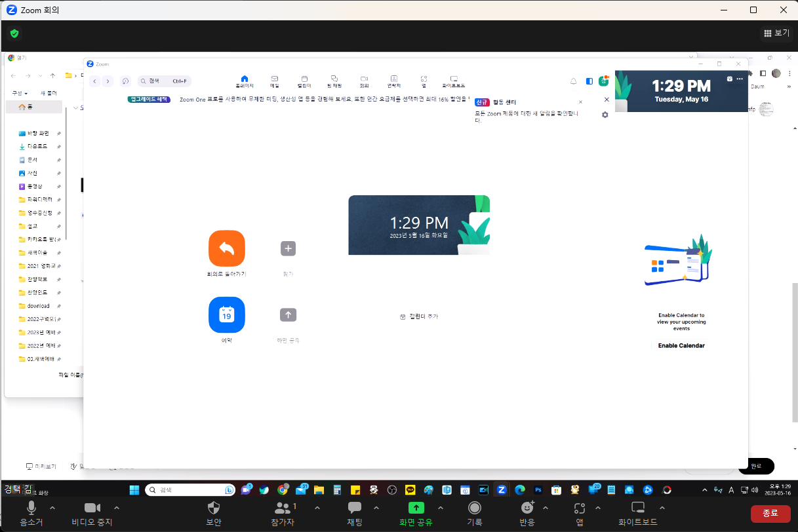Open the 참가자 participants panel
The image size is (798, 532).
point(283,508)
